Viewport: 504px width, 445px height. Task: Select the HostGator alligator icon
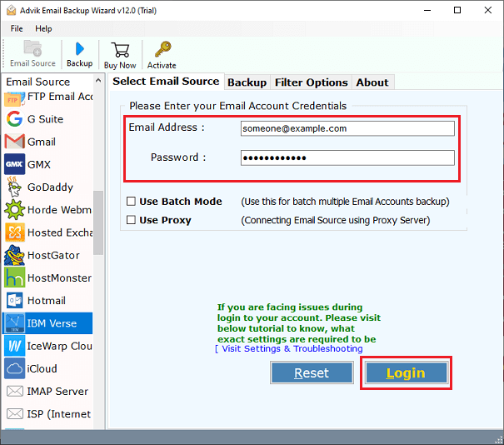[x=14, y=255]
